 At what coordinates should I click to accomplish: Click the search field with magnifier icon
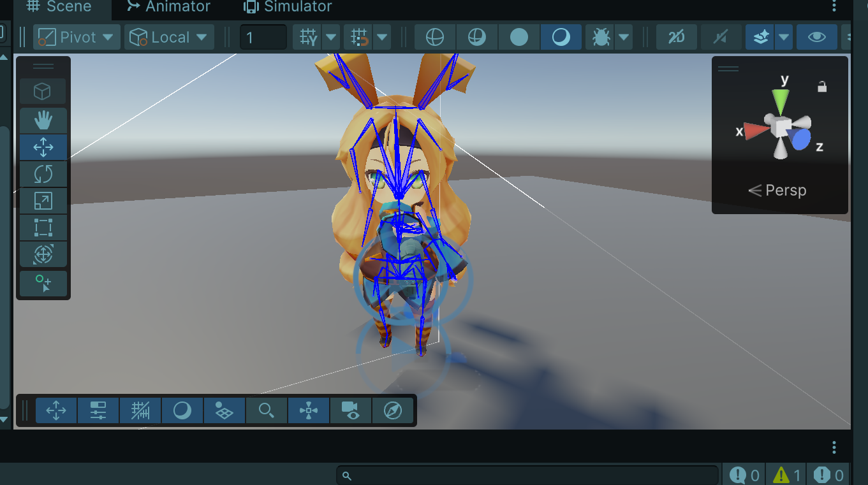point(529,475)
